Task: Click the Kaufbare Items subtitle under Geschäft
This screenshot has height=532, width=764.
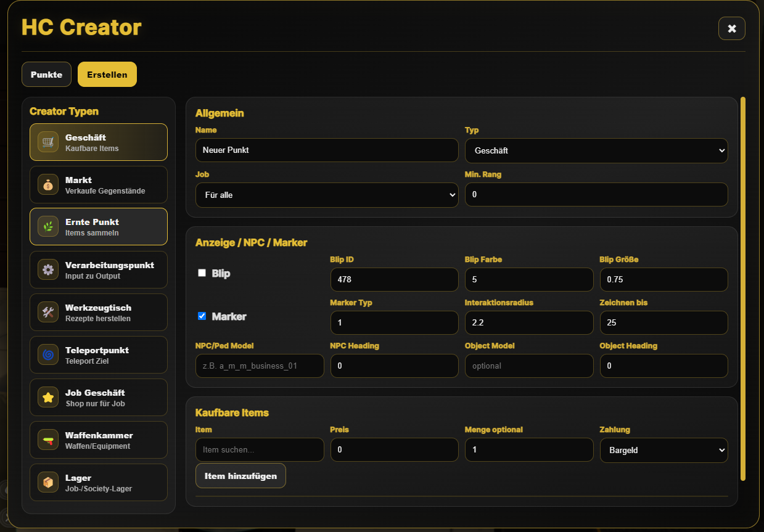Action: [92, 149]
